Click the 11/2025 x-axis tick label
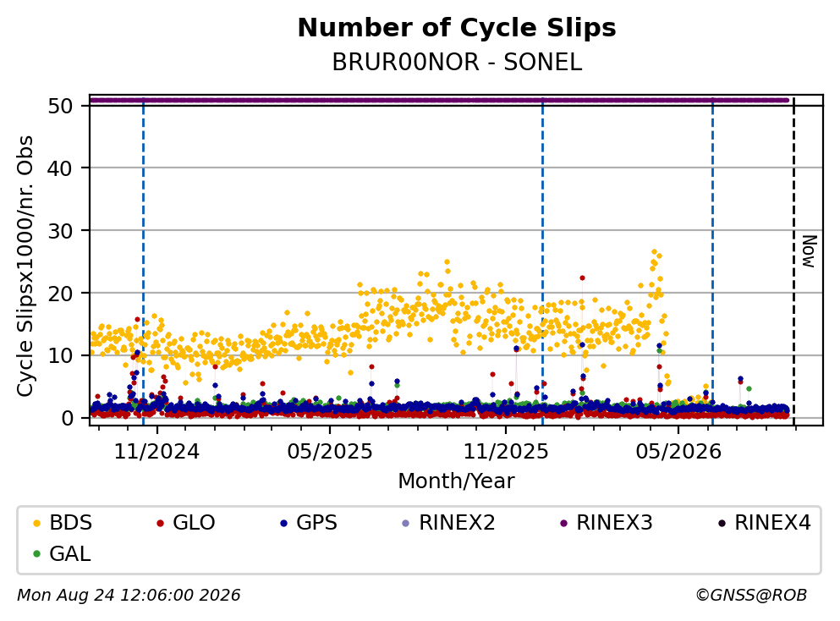This screenshot has height=621, width=840. coord(506,452)
